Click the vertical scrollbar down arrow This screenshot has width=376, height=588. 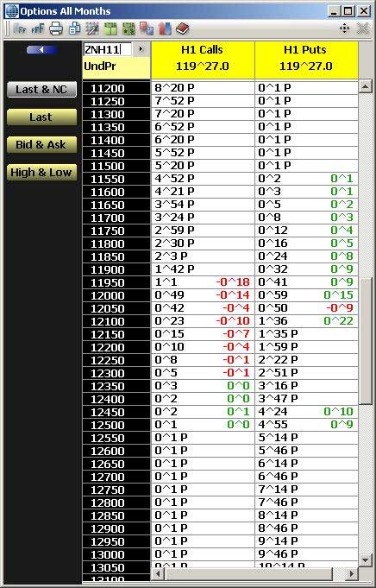[x=365, y=560]
